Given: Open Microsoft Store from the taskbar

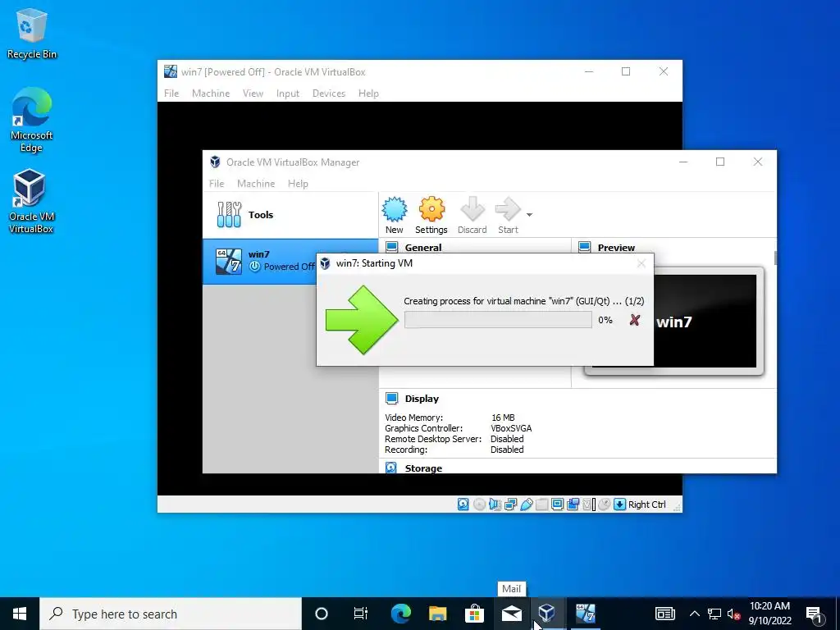Looking at the screenshot, I should coord(474,614).
